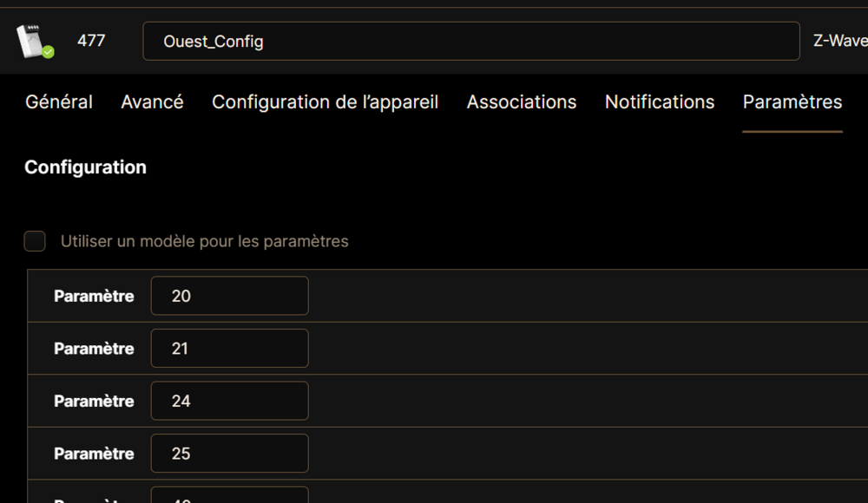Image resolution: width=868 pixels, height=503 pixels.
Task: Edit the parameter field containing 25
Action: pos(230,454)
